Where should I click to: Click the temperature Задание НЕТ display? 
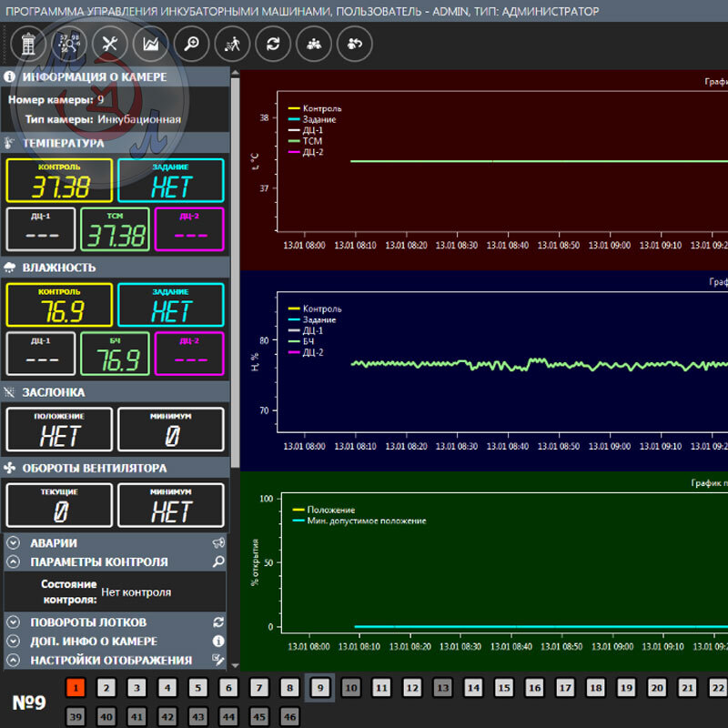[x=171, y=180]
